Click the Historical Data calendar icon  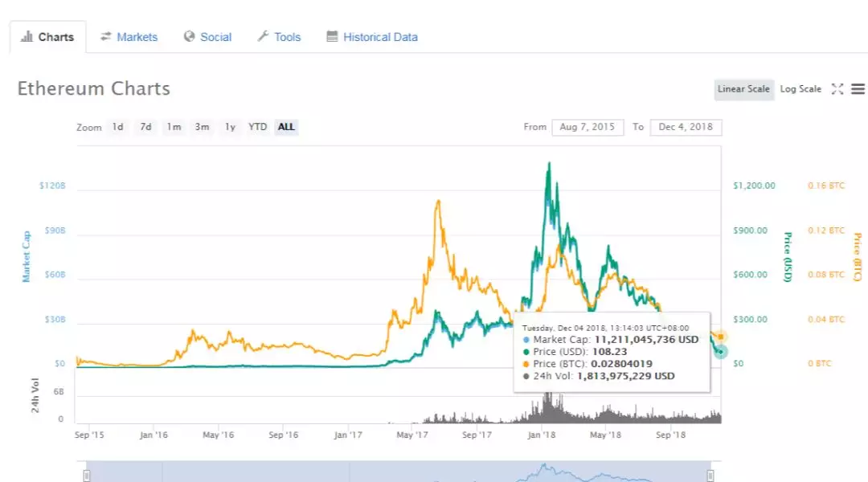click(x=332, y=36)
